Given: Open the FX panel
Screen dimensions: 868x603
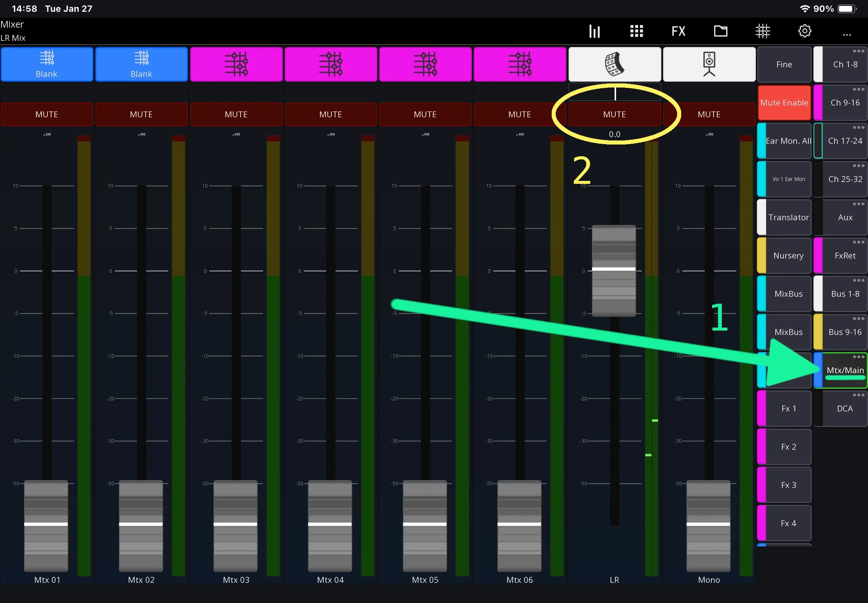Looking at the screenshot, I should [678, 31].
